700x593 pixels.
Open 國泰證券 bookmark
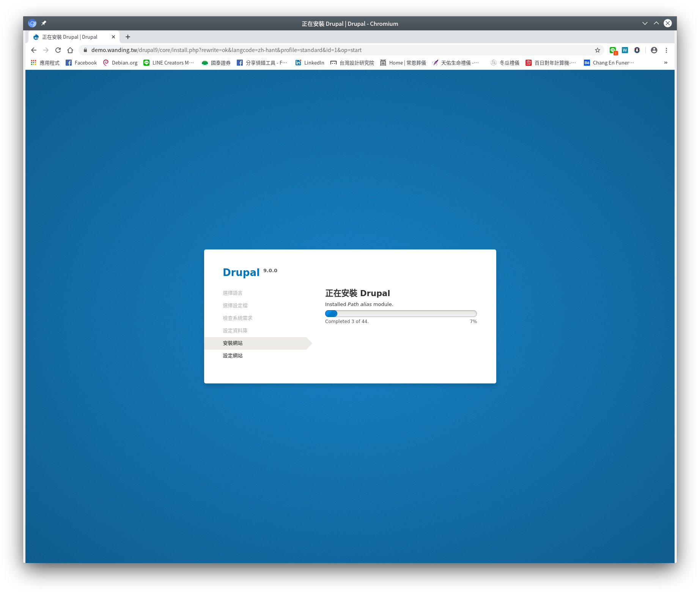click(216, 63)
